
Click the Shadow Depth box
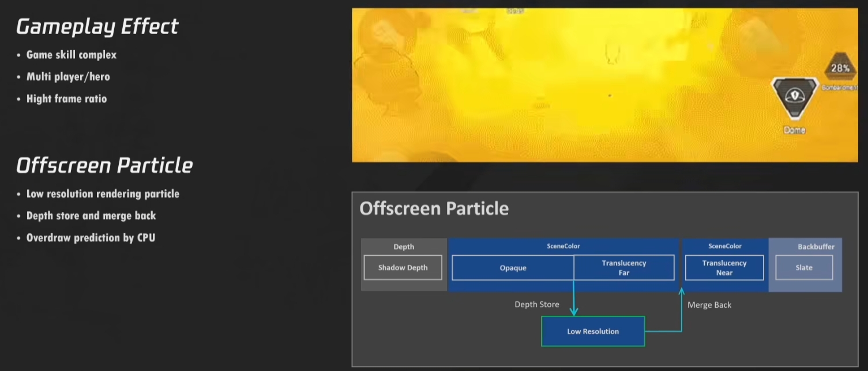tap(403, 267)
